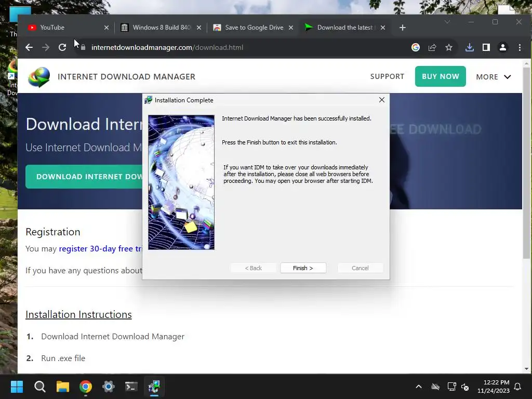Open Terminal from taskbar

click(131, 387)
